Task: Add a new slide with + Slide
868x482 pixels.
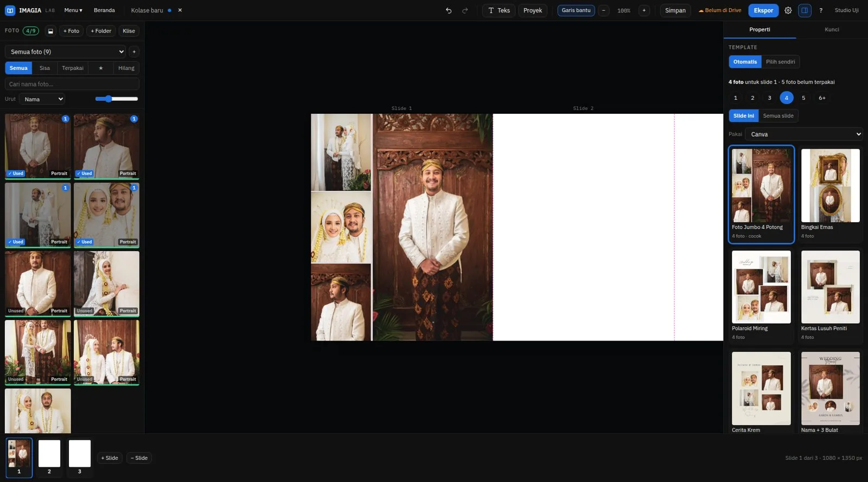Action: coord(110,458)
